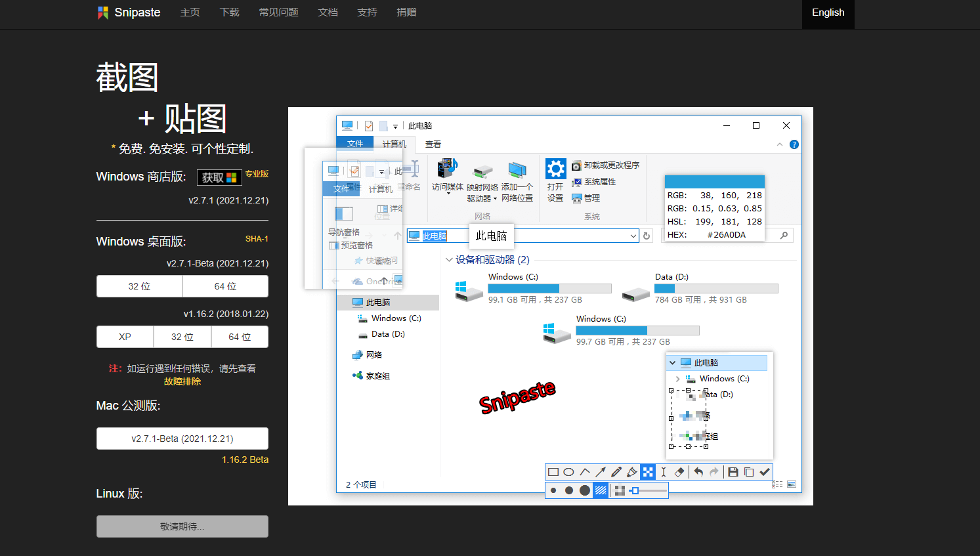This screenshot has height=556, width=980.
Task: Open the 1.16.2 Beta link
Action: 245,460
